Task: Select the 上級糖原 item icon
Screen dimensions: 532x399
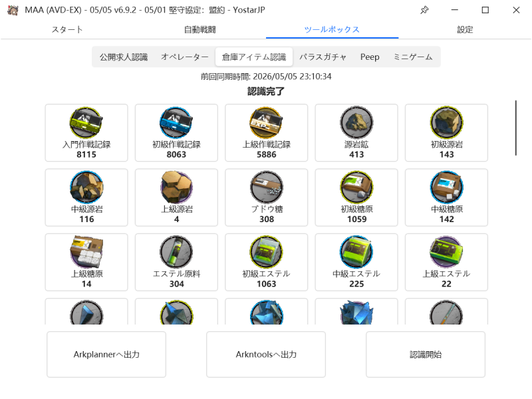Action: pyautogui.click(x=86, y=252)
